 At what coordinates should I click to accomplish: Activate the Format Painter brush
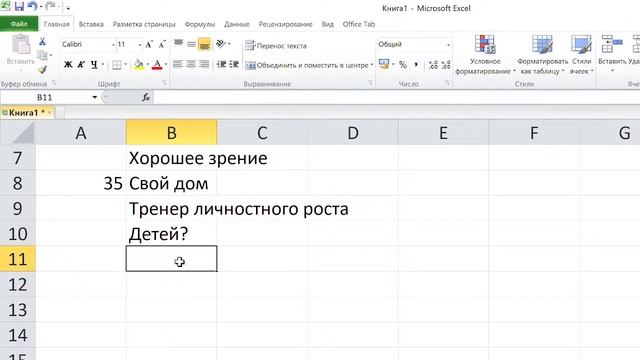[x=42, y=69]
